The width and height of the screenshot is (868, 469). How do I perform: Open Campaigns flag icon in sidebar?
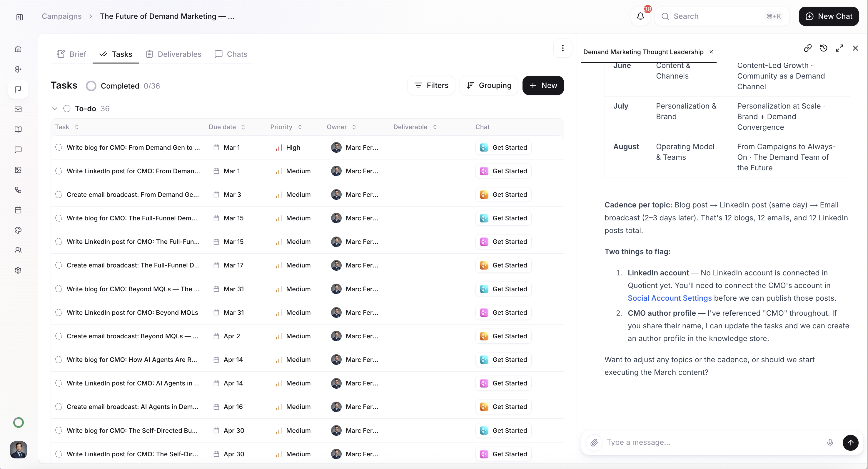(18, 89)
